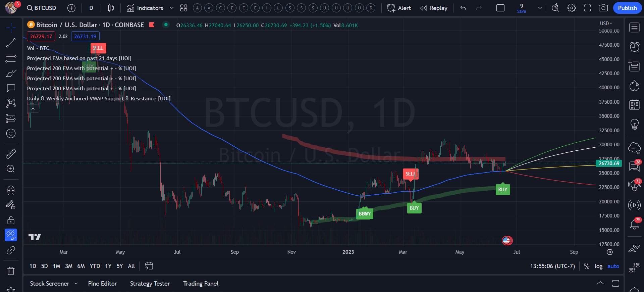This screenshot has width=644, height=292.
Task: Open the economic calendar panel
Action: point(634,105)
